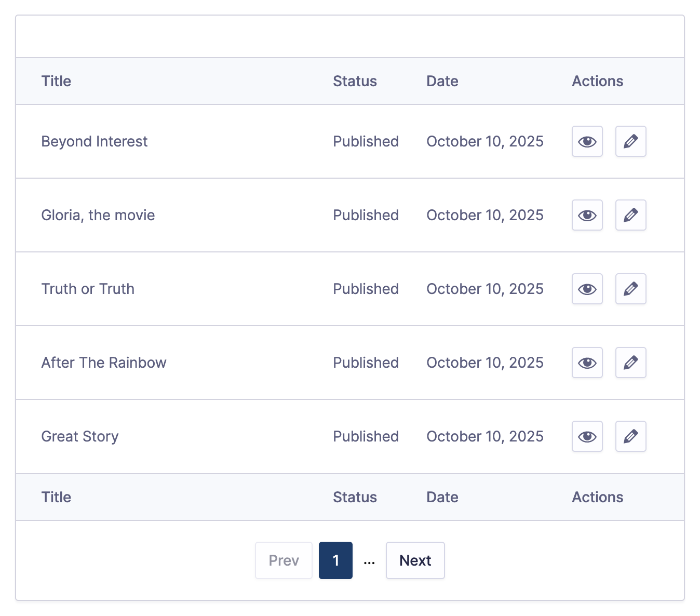
Task: Click the Date column label in table footer
Action: [442, 497]
